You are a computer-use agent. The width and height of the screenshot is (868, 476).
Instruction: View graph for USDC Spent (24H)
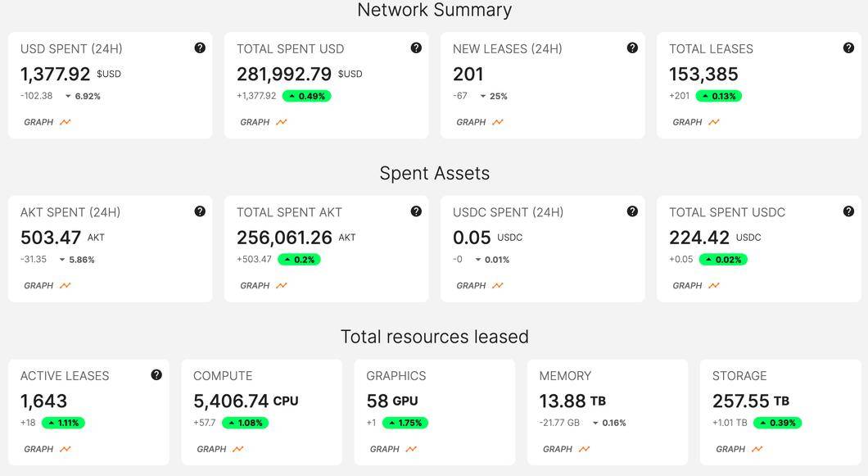479,286
